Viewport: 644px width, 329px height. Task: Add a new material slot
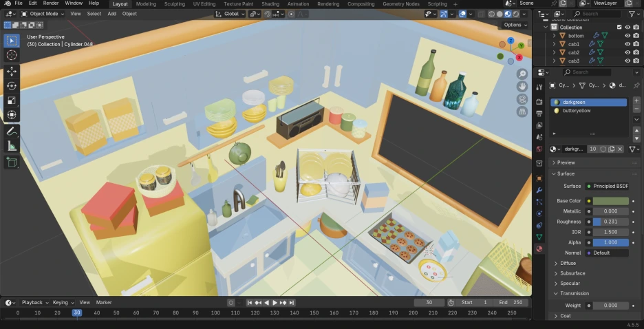636,100
